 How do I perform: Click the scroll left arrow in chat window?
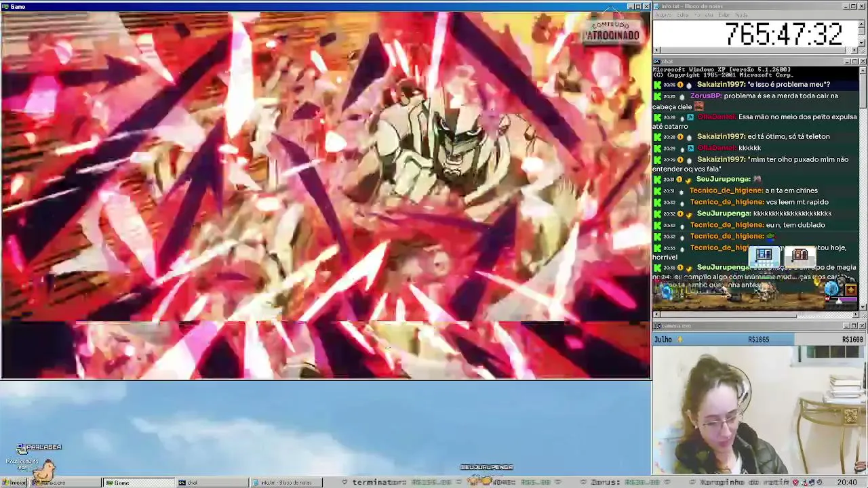tap(656, 315)
